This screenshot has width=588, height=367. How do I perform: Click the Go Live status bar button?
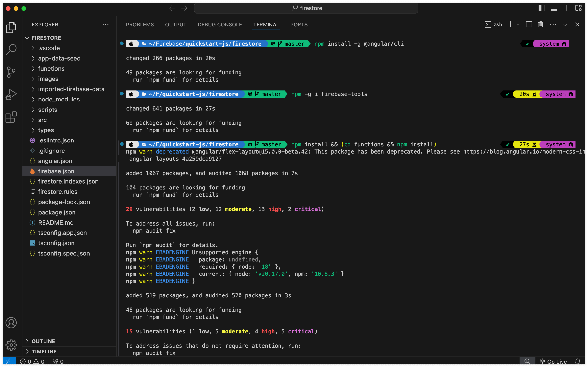[x=554, y=362]
